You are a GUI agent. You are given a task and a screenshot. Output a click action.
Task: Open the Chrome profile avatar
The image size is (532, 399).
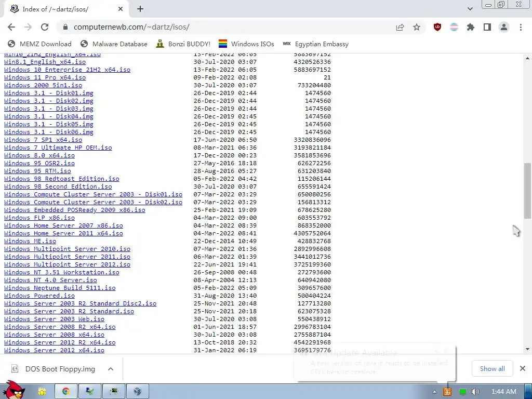(x=504, y=27)
